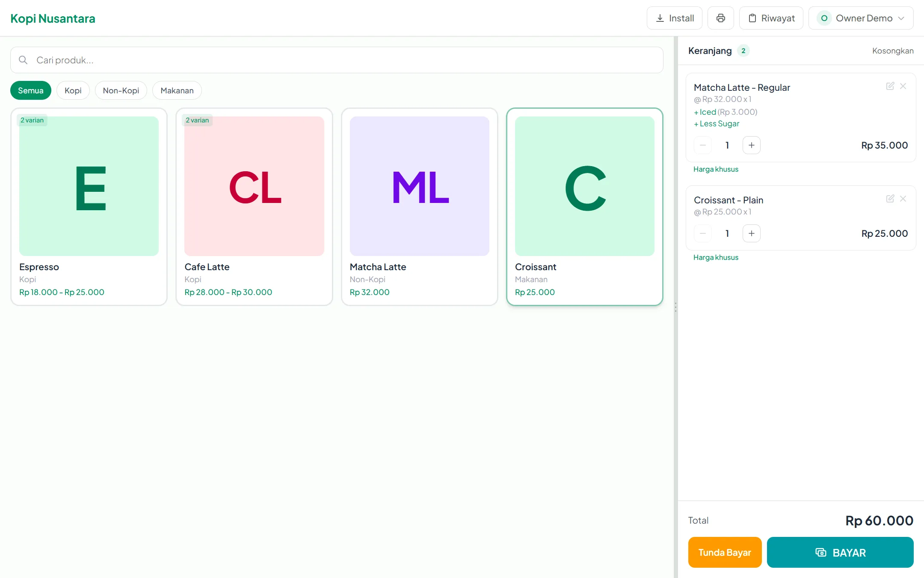Set Harga khusus for Matcha Latte
The image size is (924, 578).
point(716,169)
